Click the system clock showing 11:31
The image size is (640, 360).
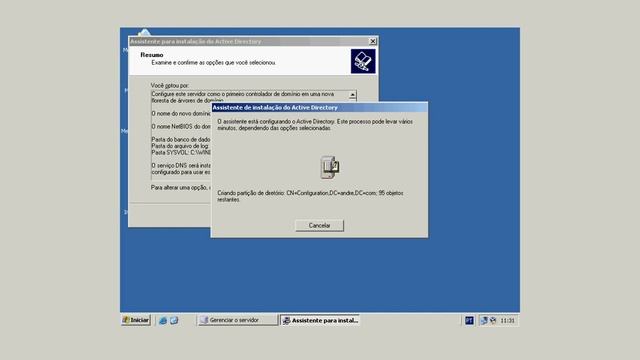tap(507, 321)
